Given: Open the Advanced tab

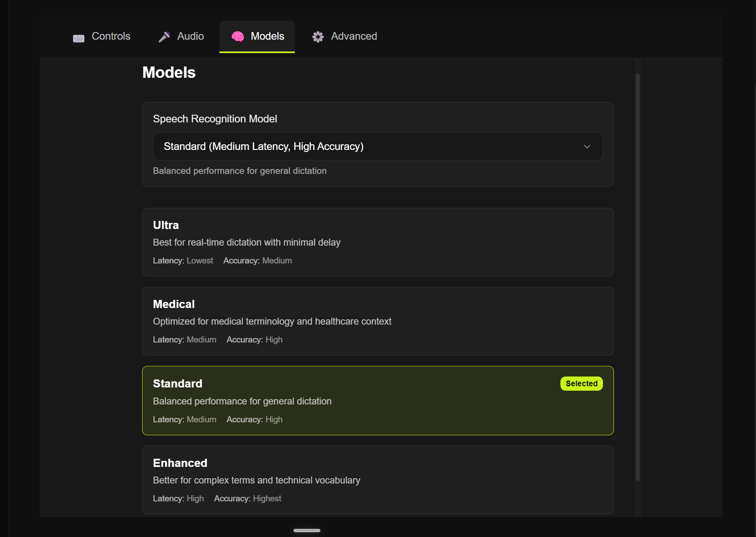Looking at the screenshot, I should pyautogui.click(x=344, y=36).
